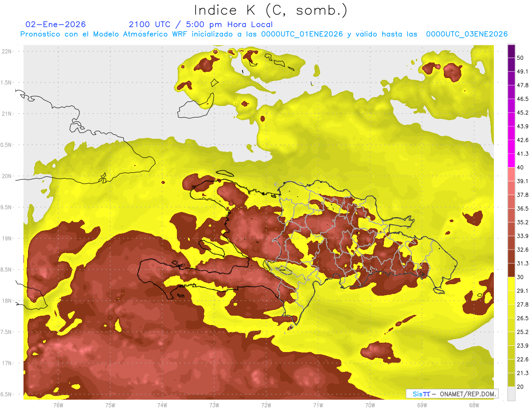532x411 pixels.
Task: Click the '71W' longitude label
Action: (318, 405)
